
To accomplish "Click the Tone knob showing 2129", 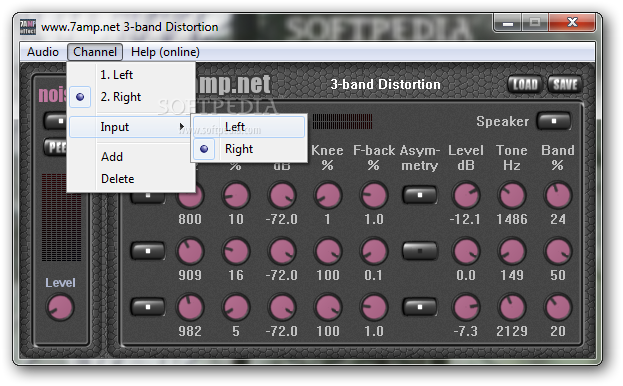I will [x=512, y=307].
